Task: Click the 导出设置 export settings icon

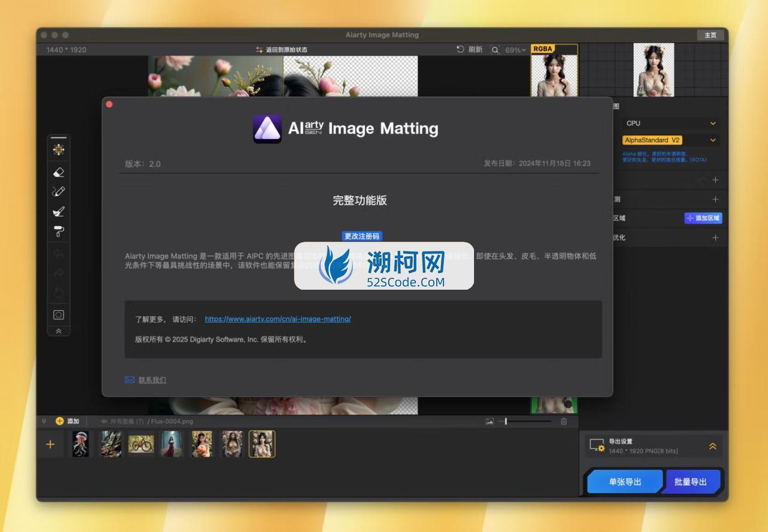Action: [x=597, y=446]
